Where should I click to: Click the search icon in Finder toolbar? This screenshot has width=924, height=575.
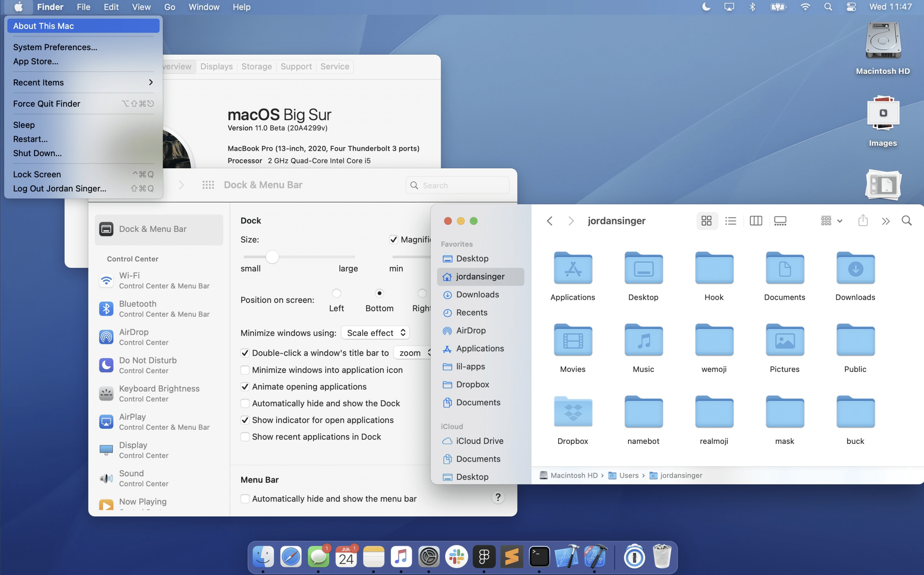coord(906,221)
